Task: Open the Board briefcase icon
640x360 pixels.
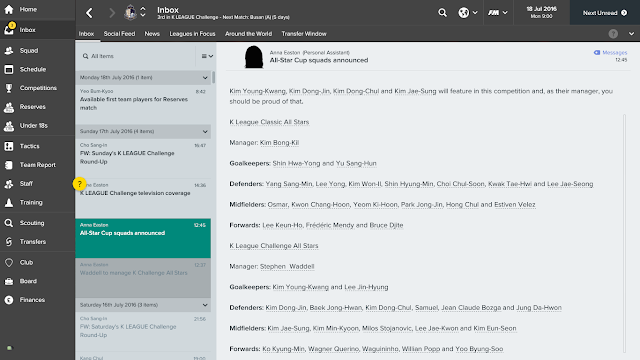Action: point(9,281)
